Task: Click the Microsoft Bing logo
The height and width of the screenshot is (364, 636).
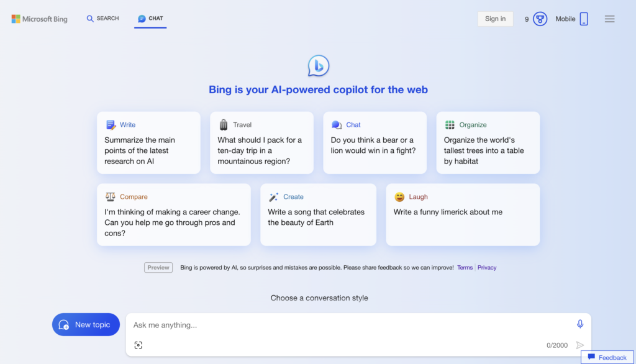Action: click(x=39, y=19)
